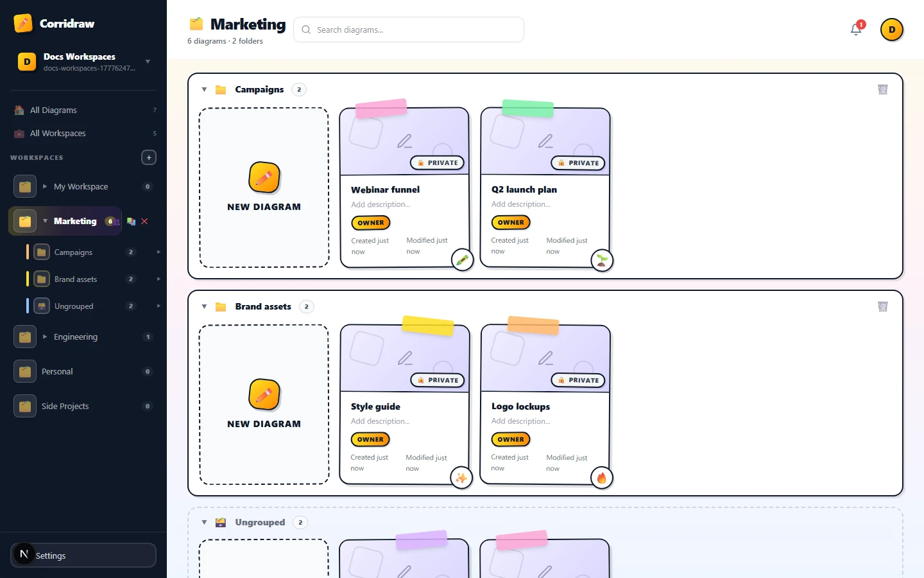Expand My Workspace tree arrow
Image resolution: width=924 pixels, height=578 pixels.
(45, 186)
